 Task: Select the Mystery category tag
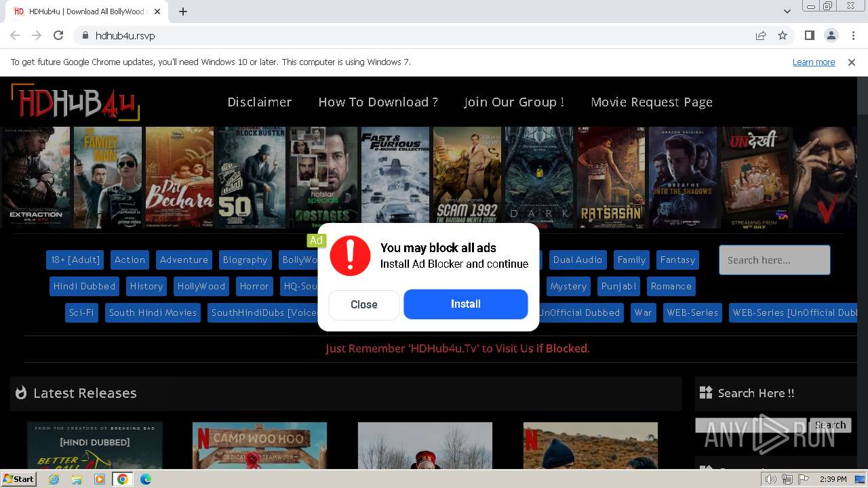point(568,286)
